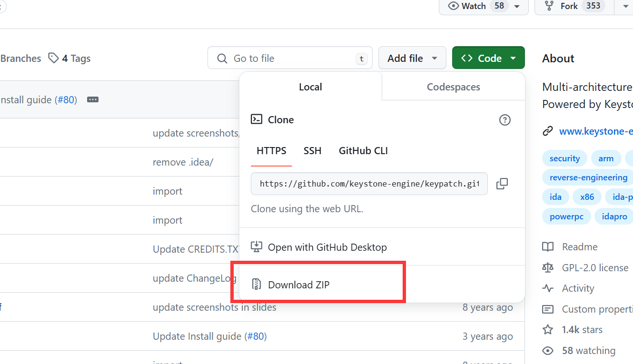
Task: Switch to the Local tab
Action: click(x=310, y=87)
